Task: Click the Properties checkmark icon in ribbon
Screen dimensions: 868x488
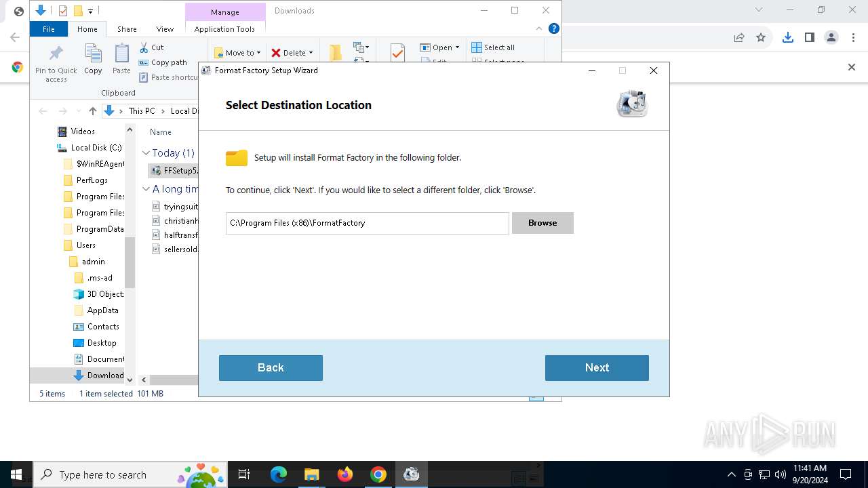Action: (x=397, y=52)
